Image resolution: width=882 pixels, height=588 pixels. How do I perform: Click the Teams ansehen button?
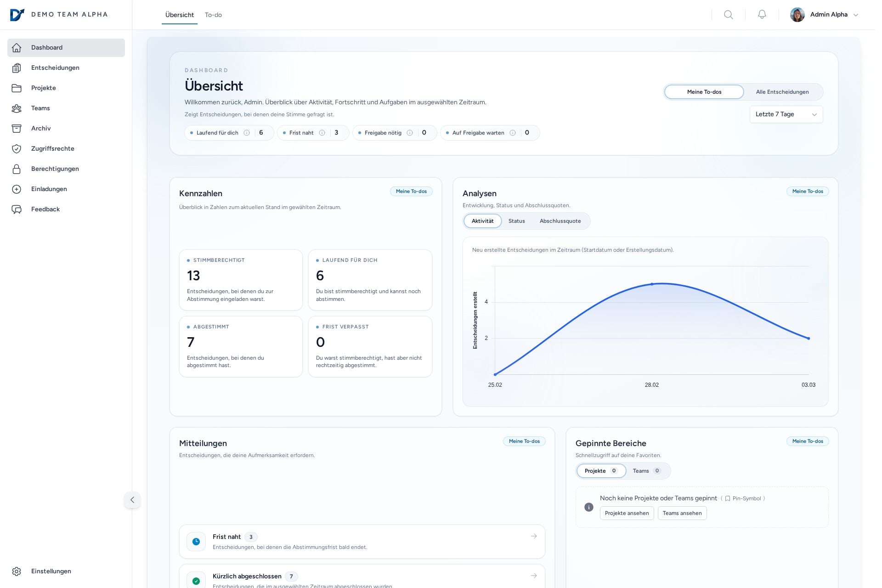click(682, 513)
